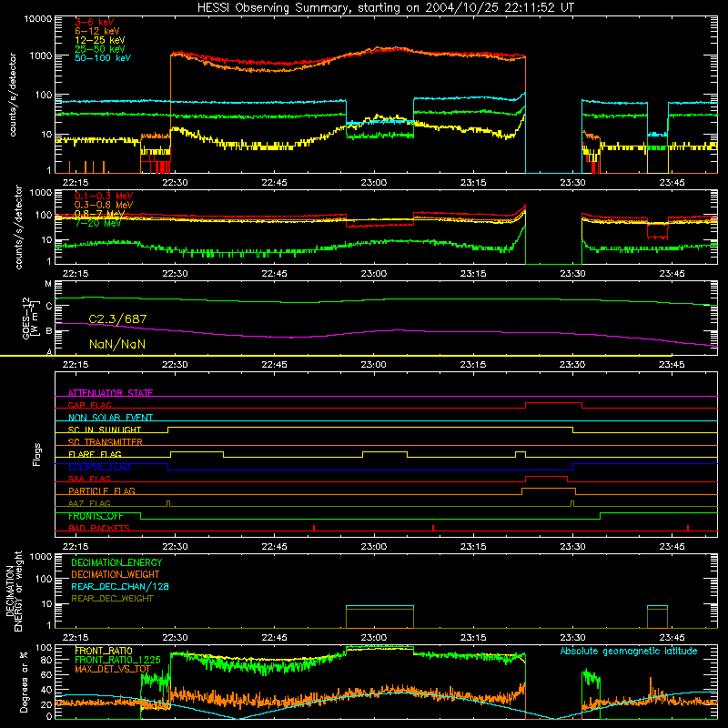Select the FRONTS_OFF flag label
Viewport: 728px width, 728px height.
[x=96, y=516]
